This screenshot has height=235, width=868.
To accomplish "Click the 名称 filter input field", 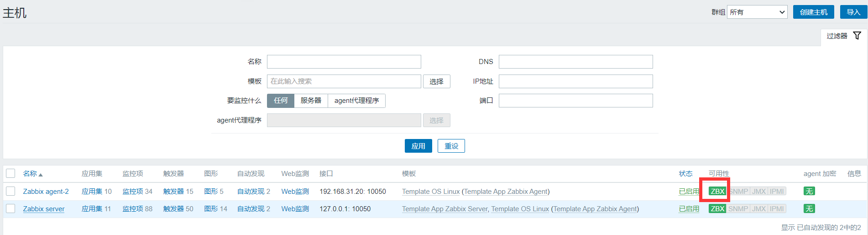I will tap(344, 62).
